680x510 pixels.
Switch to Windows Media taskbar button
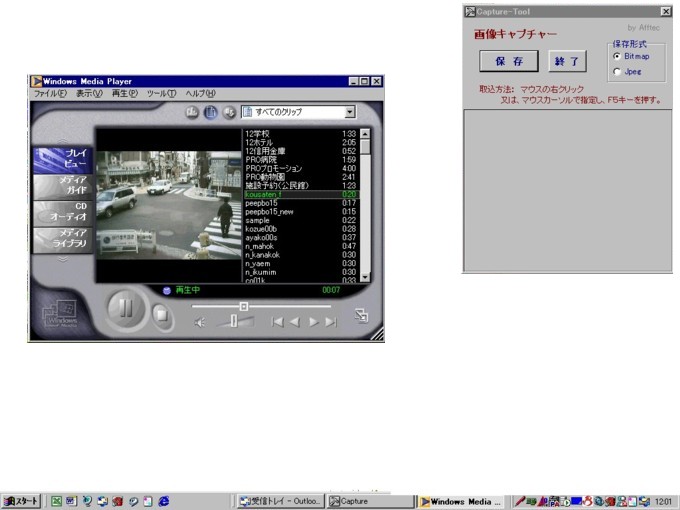click(461, 501)
